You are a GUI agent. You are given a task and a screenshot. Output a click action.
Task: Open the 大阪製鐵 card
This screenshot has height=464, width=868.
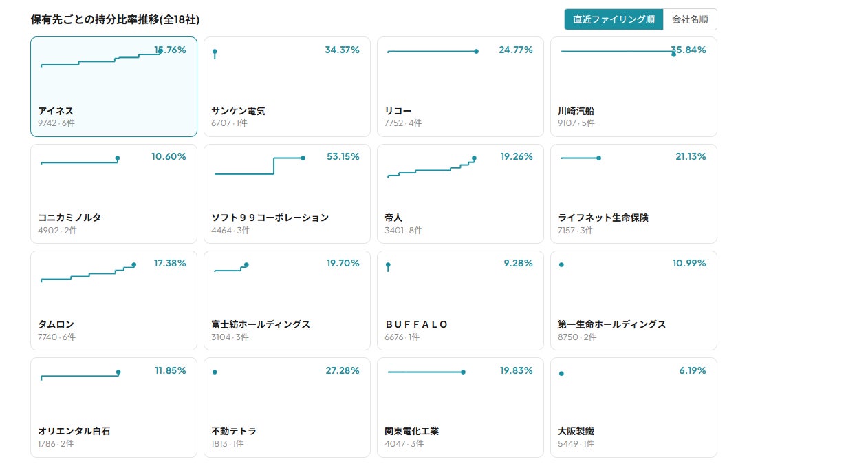633,408
